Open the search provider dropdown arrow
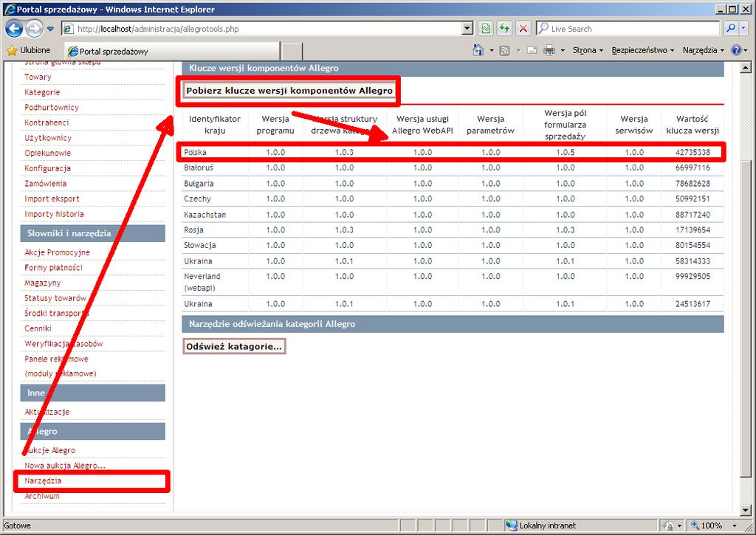Viewport: 756px width, 535px height. (743, 29)
